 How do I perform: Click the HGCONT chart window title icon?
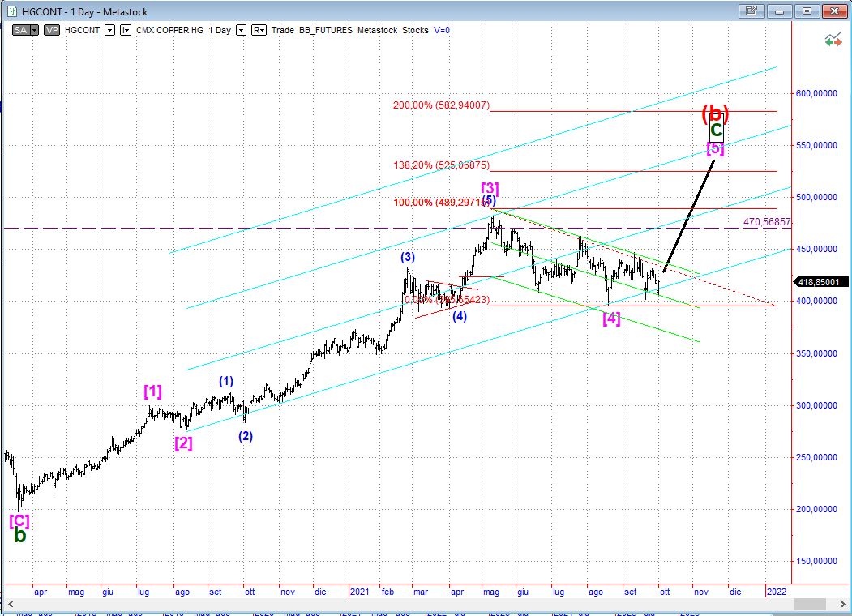click(12, 11)
